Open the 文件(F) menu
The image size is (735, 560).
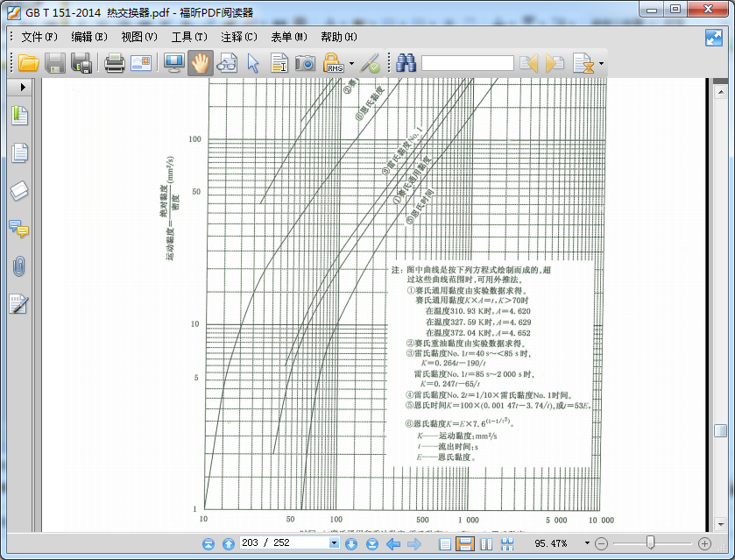point(39,37)
